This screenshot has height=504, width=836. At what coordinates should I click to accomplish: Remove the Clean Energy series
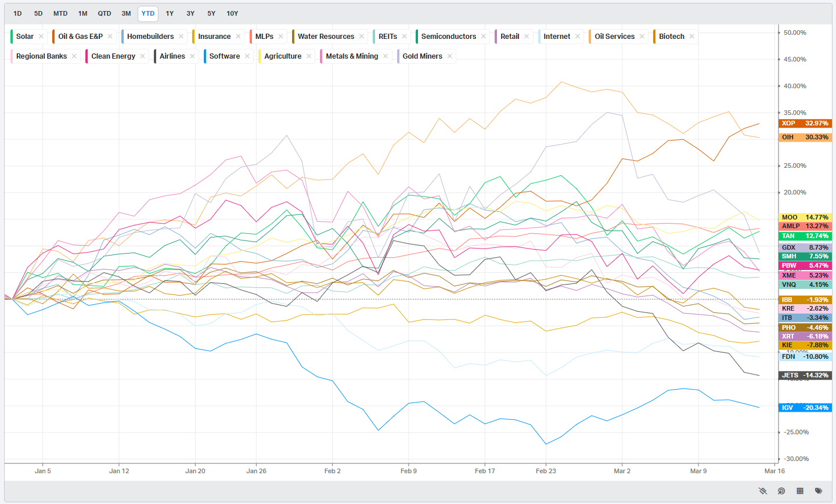[142, 56]
